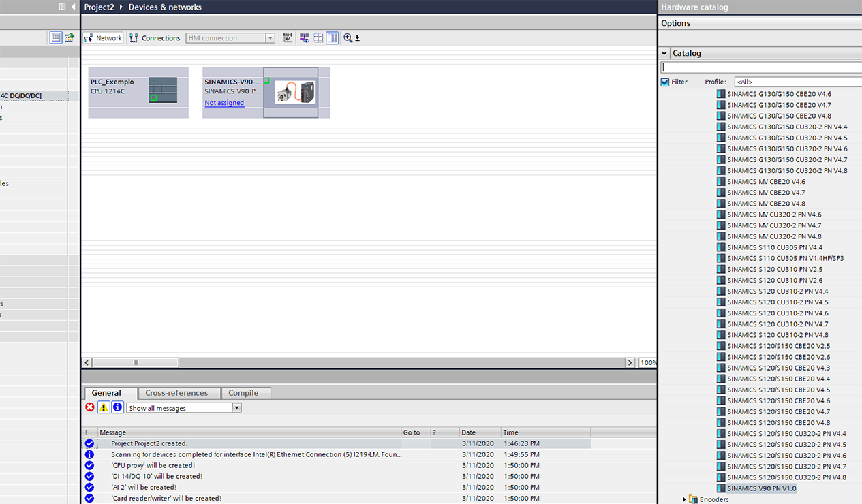Open the HMI connection type dropdown
The height and width of the screenshot is (504, 862).
(271, 38)
